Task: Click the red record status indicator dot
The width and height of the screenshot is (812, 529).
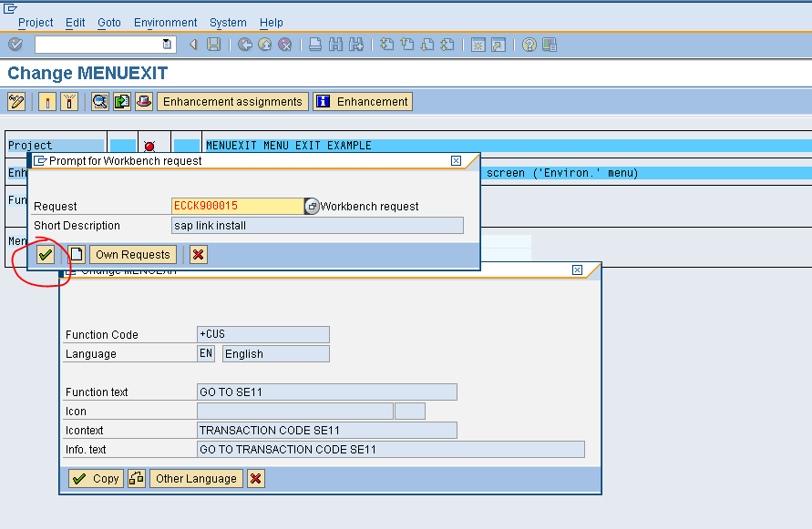Action: pyautogui.click(x=151, y=144)
